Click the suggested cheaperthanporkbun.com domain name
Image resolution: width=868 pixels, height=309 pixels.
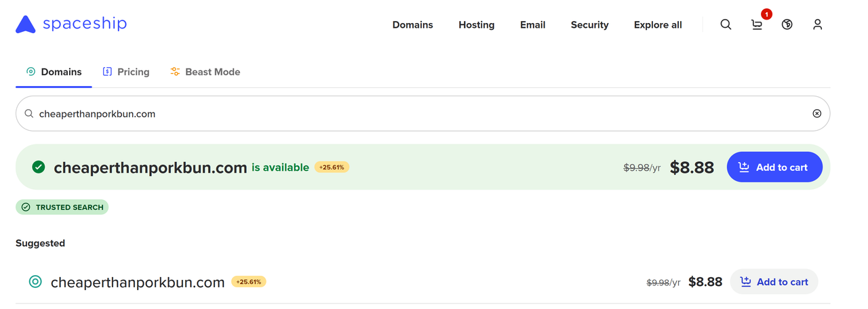point(138,283)
